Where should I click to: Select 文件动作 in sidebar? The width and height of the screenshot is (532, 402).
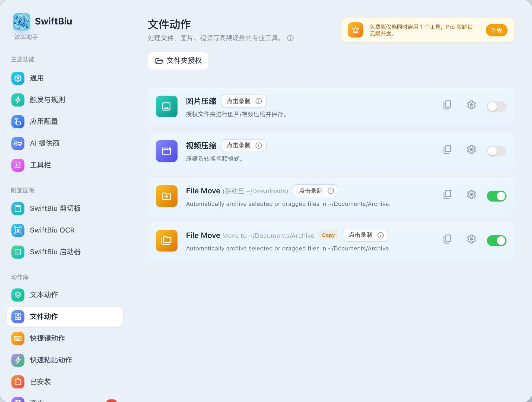pos(65,317)
